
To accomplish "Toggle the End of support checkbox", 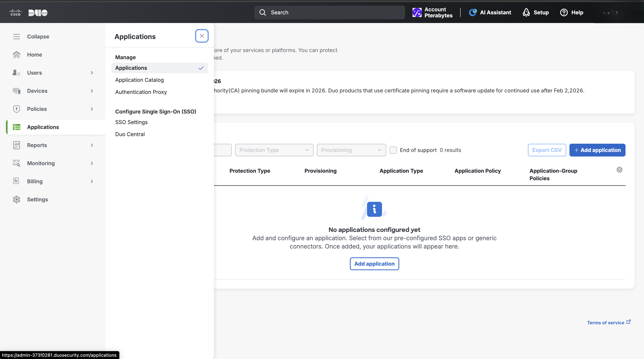I will tap(393, 150).
